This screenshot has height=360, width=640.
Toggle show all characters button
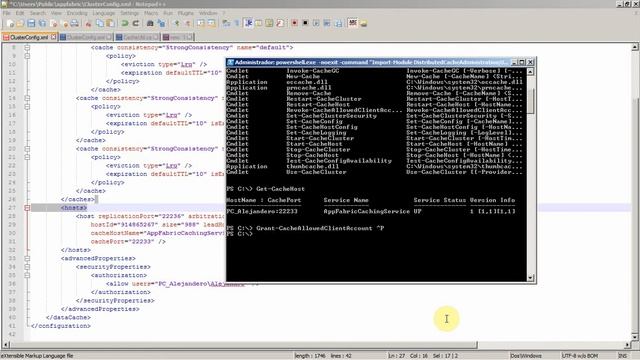click(237, 23)
